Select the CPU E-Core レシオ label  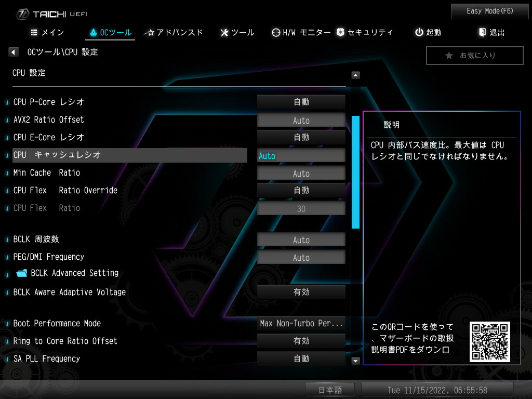(48, 137)
